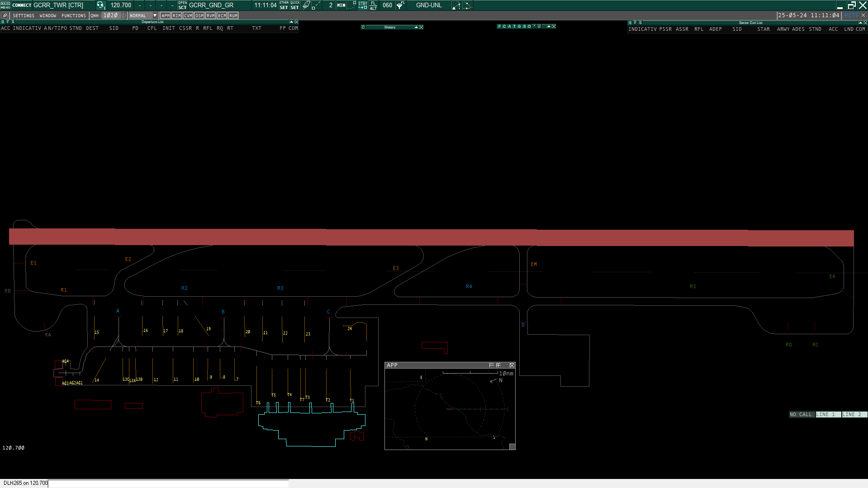Click the primary frequency 120.700
Viewport: 868px width, 488px height.
[x=121, y=5]
